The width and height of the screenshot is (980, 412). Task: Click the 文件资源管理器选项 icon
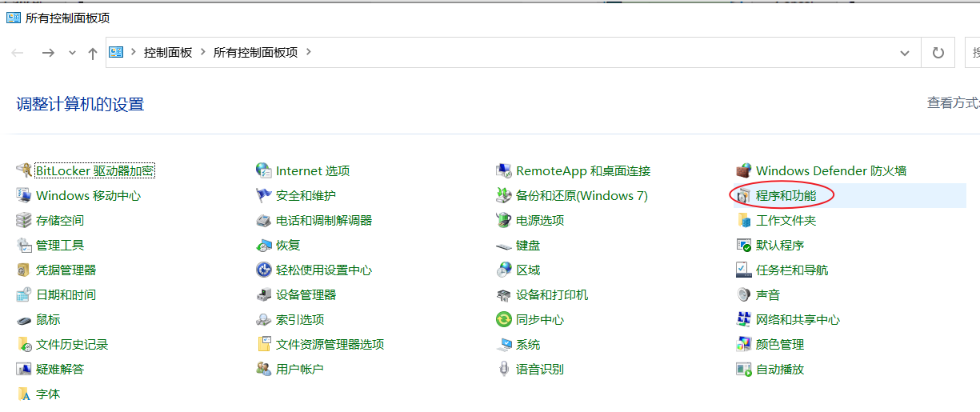(263, 344)
